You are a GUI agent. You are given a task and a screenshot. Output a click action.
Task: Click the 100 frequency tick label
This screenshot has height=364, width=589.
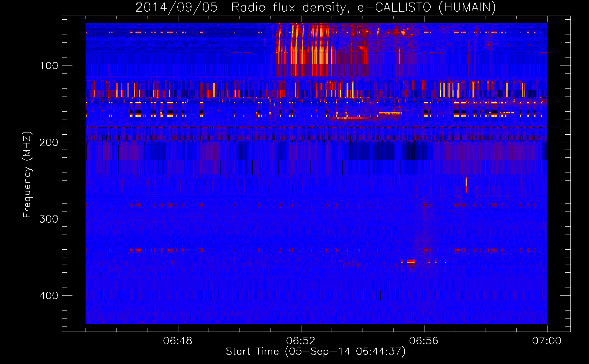pos(49,66)
